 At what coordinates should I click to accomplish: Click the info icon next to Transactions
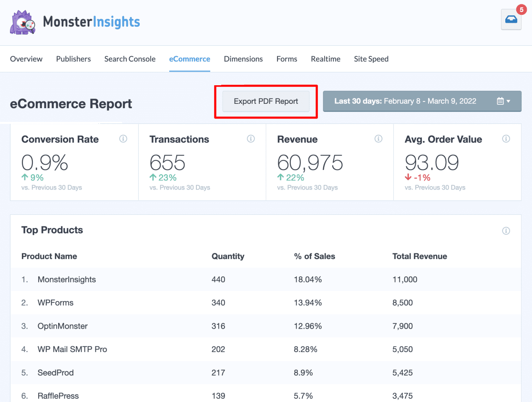pyautogui.click(x=251, y=139)
